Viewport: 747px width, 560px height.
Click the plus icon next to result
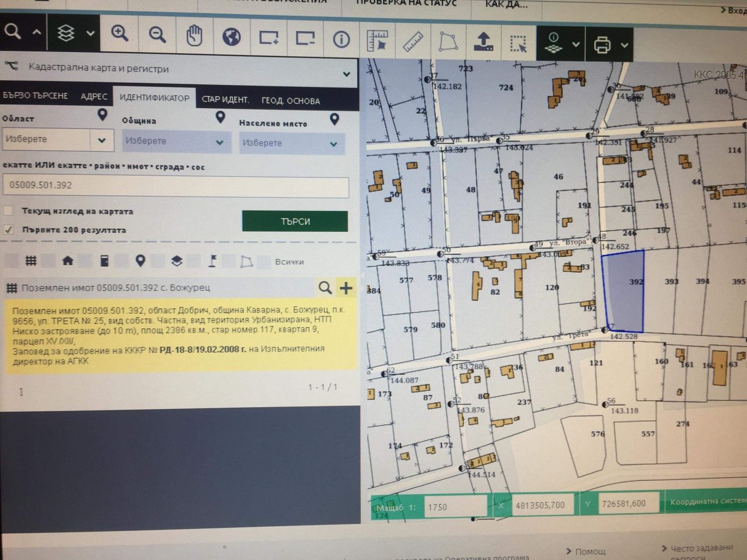(x=346, y=288)
